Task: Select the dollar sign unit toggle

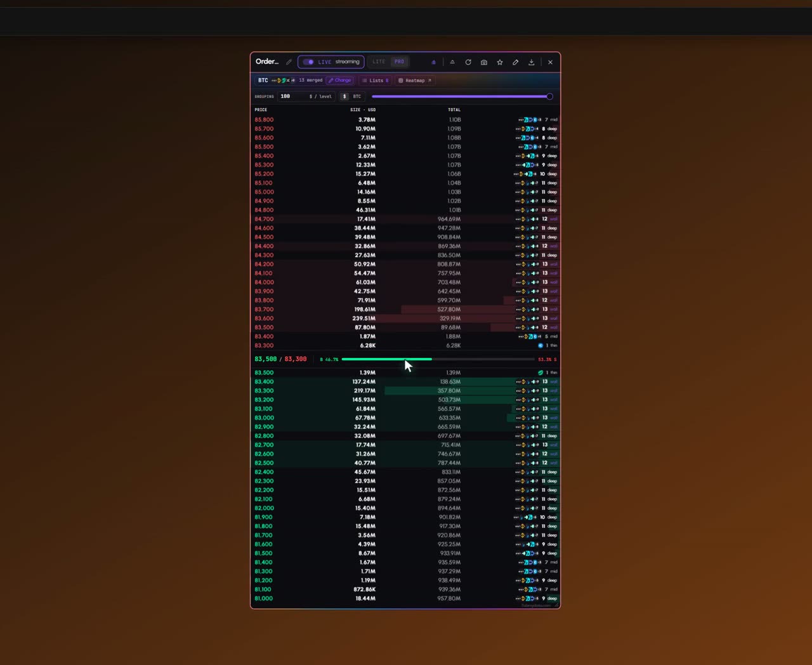Action: pyautogui.click(x=344, y=96)
